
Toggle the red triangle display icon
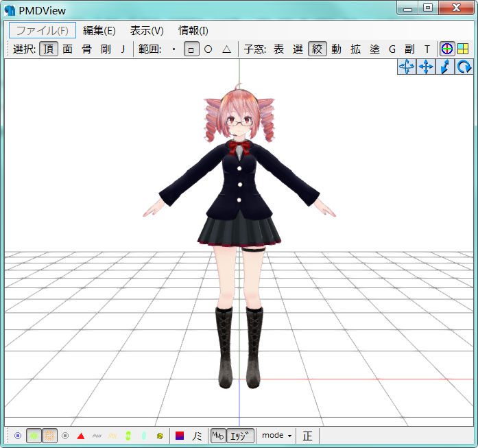tap(81, 436)
